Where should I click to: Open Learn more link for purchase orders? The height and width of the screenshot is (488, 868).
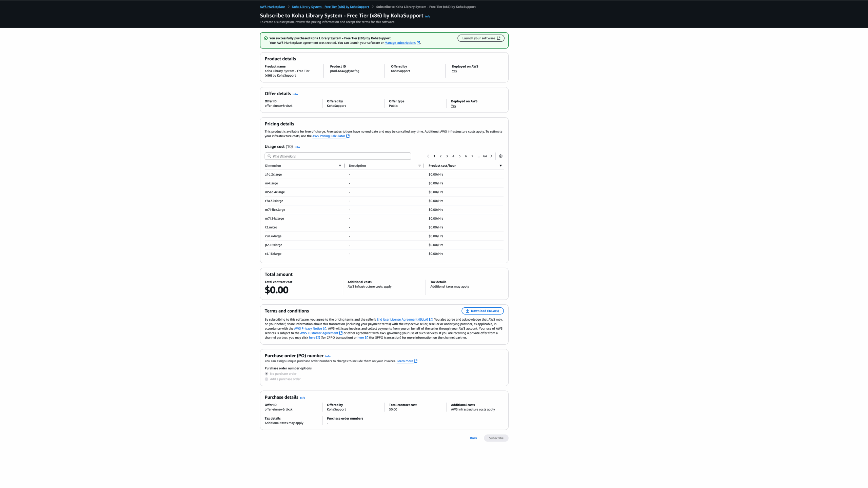click(407, 361)
